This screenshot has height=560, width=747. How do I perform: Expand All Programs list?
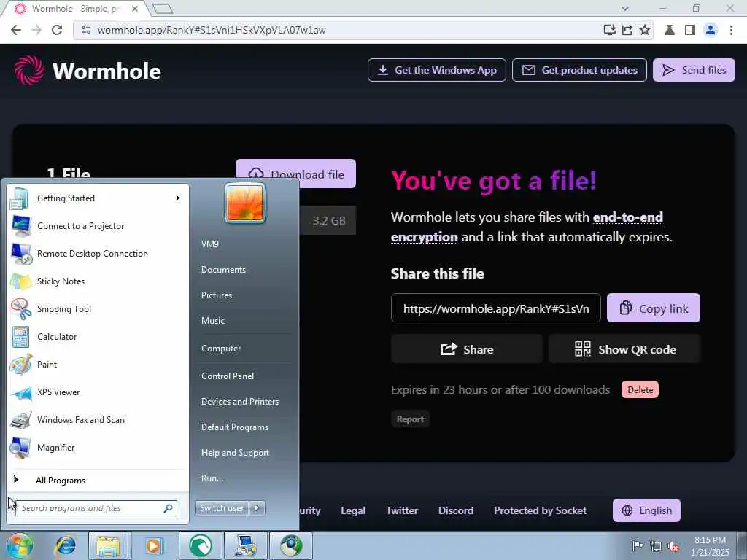click(97, 480)
